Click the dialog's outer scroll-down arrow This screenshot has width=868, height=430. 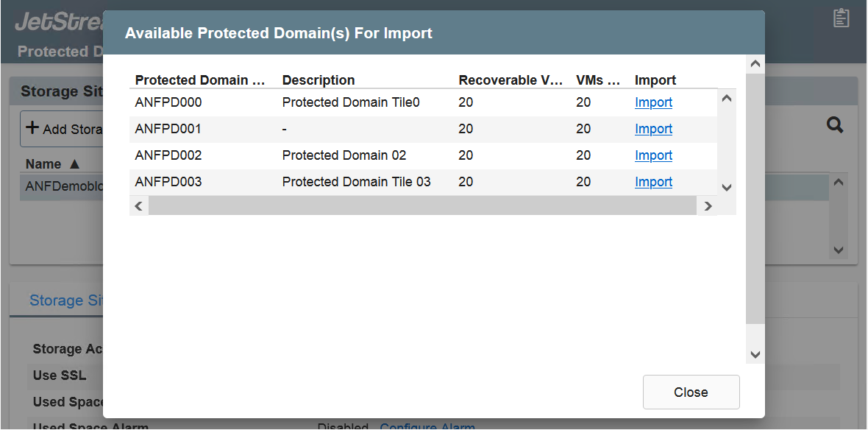click(x=755, y=354)
